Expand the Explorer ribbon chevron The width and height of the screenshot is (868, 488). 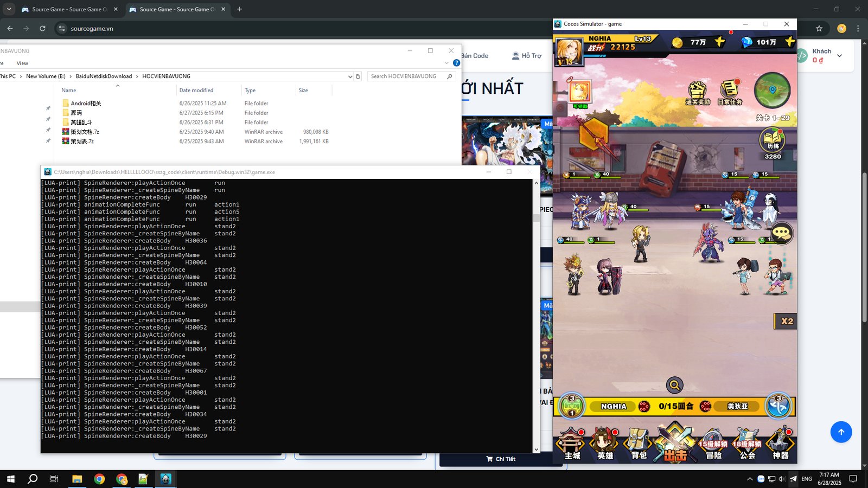point(446,63)
